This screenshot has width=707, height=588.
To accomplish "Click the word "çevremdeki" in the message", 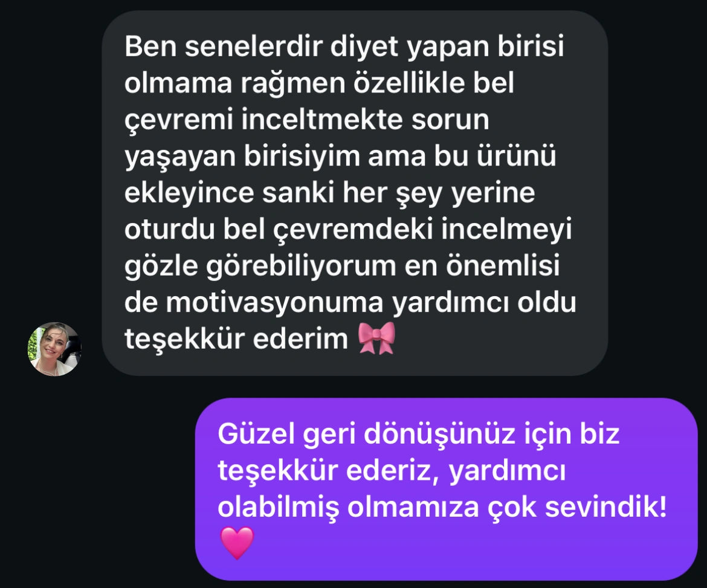I will [353, 229].
